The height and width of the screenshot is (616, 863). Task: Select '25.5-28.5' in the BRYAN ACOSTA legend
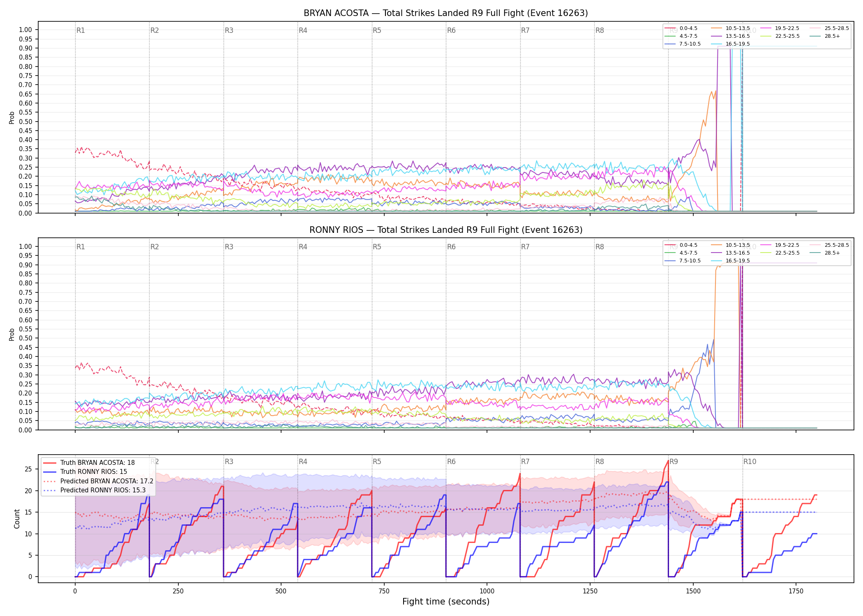pyautogui.click(x=837, y=28)
